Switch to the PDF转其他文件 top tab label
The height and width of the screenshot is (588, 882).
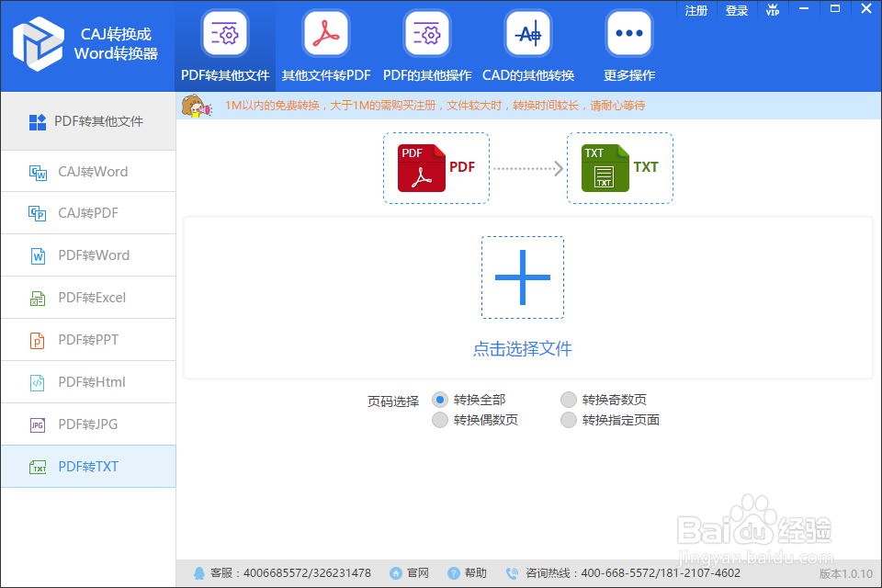pyautogui.click(x=225, y=75)
